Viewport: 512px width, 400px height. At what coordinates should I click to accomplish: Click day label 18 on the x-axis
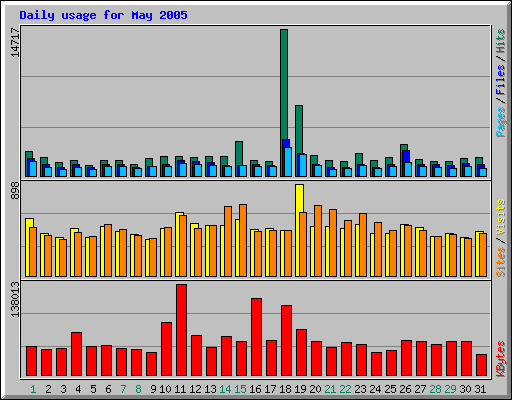tap(285, 389)
